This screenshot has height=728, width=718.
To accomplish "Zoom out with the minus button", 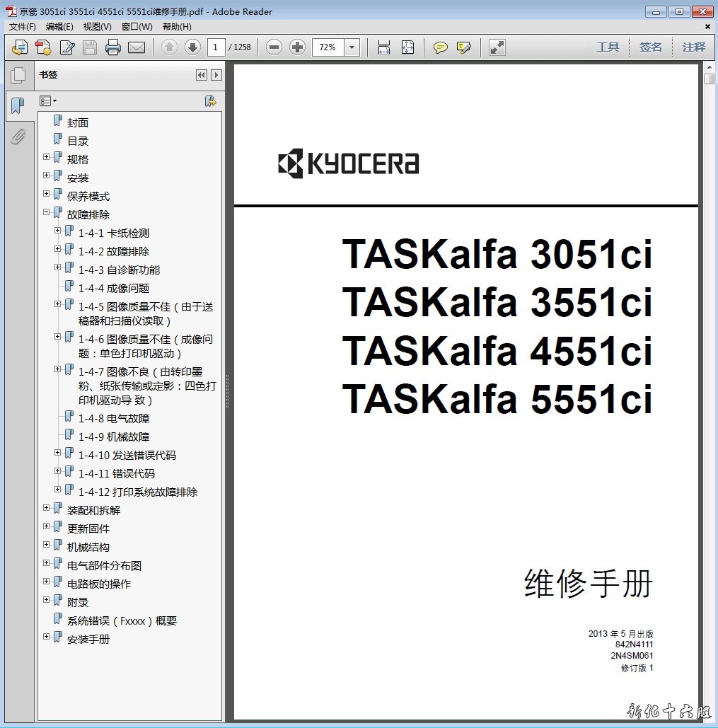I will click(x=274, y=47).
